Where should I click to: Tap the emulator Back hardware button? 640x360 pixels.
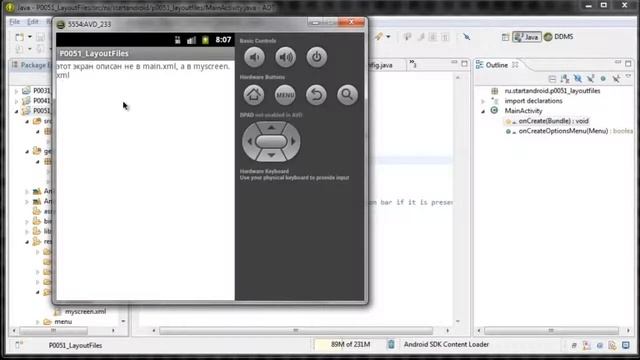click(x=316, y=95)
